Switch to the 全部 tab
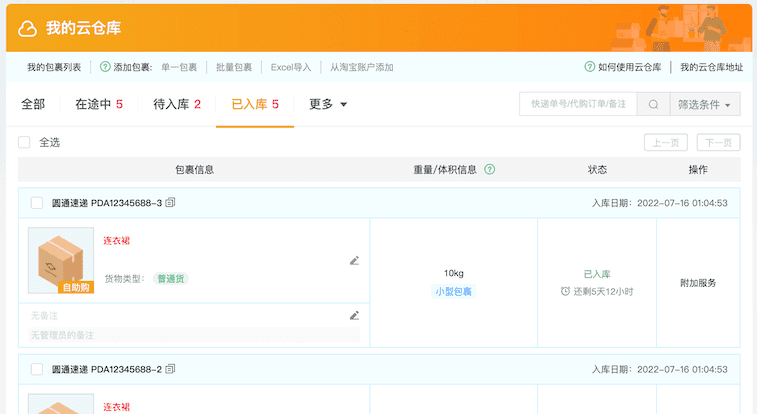This screenshot has width=757, height=414. click(x=33, y=104)
